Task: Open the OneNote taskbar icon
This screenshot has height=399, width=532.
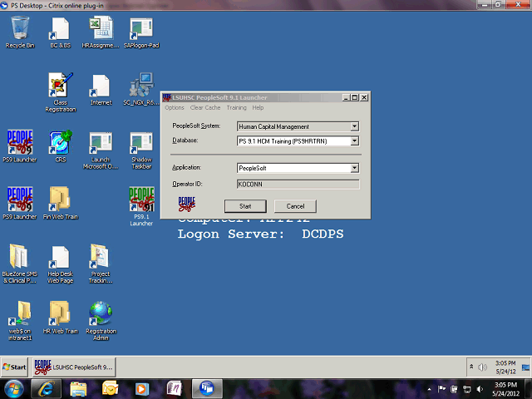Action: 174,389
